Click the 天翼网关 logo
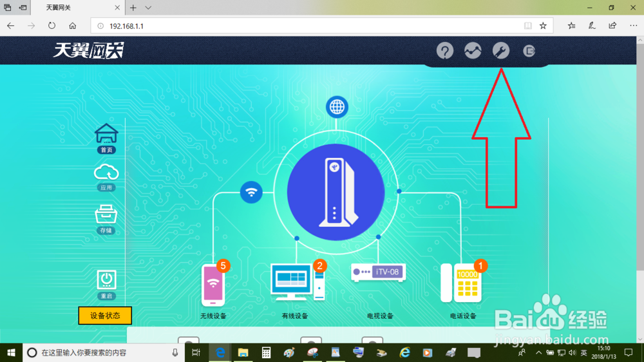The width and height of the screenshot is (644, 362). [88, 50]
